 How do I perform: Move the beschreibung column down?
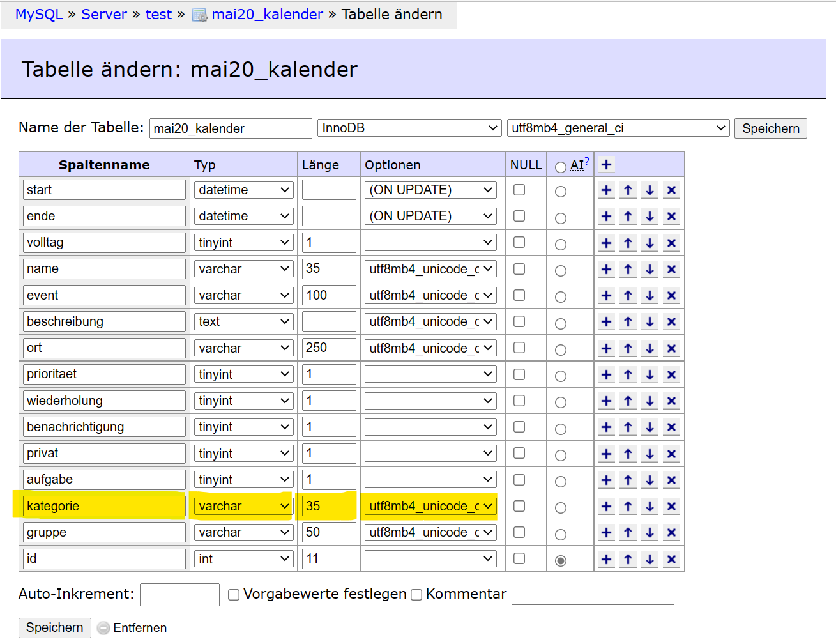[650, 322]
